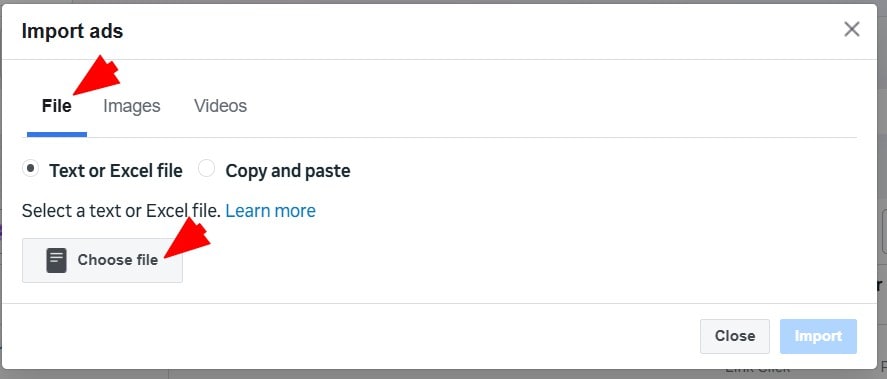
Task: Click red arrow pointing at File tab
Action: tap(96, 75)
